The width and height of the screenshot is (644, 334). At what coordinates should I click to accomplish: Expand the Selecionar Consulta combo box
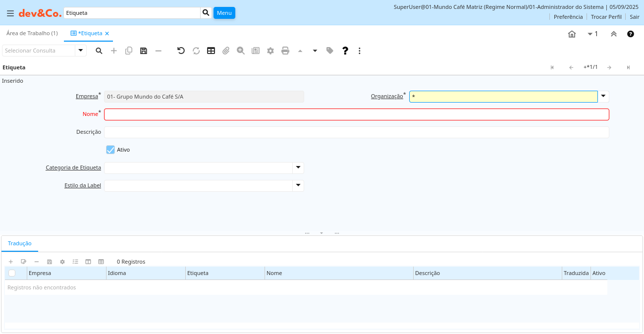click(x=81, y=51)
